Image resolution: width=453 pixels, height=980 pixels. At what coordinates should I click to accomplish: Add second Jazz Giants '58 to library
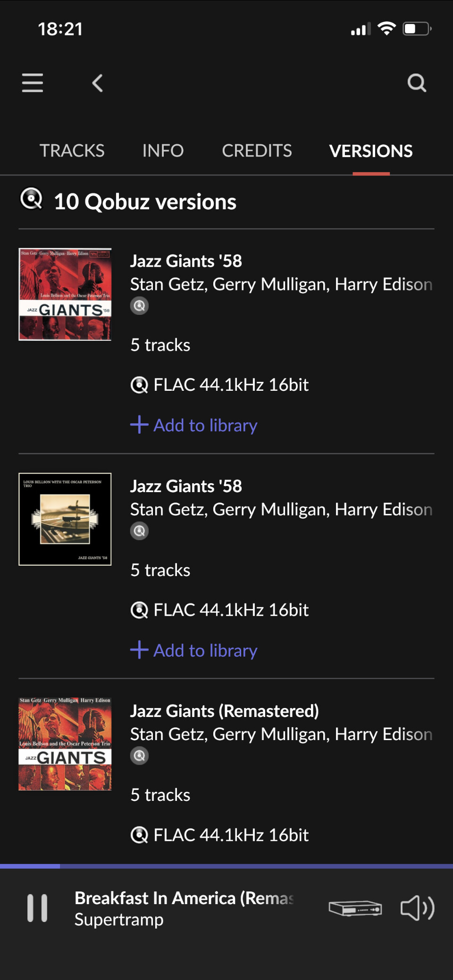click(x=194, y=651)
